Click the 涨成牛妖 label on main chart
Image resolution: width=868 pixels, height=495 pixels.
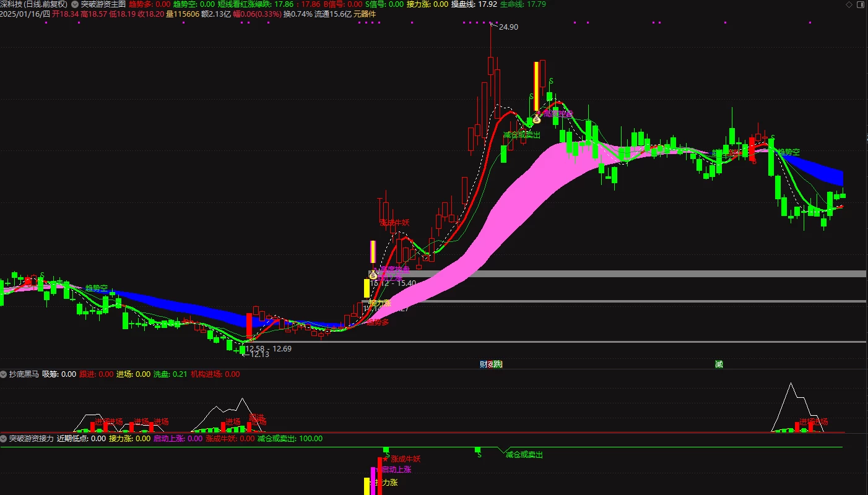click(x=394, y=222)
